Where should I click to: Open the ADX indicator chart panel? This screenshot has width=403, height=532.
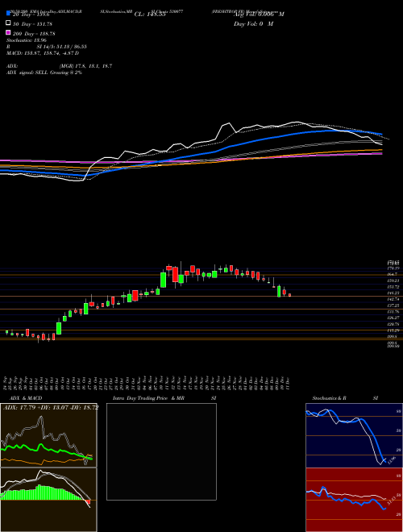[49, 435]
